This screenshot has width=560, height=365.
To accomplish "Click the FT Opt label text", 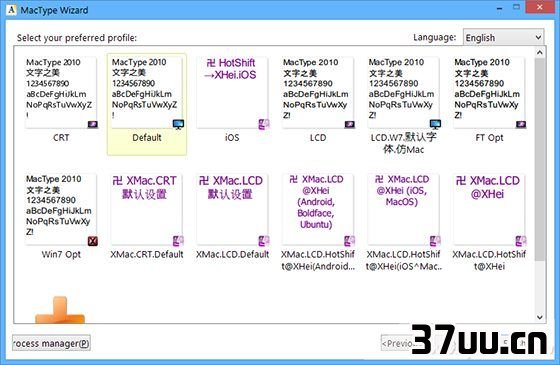I will 489,138.
